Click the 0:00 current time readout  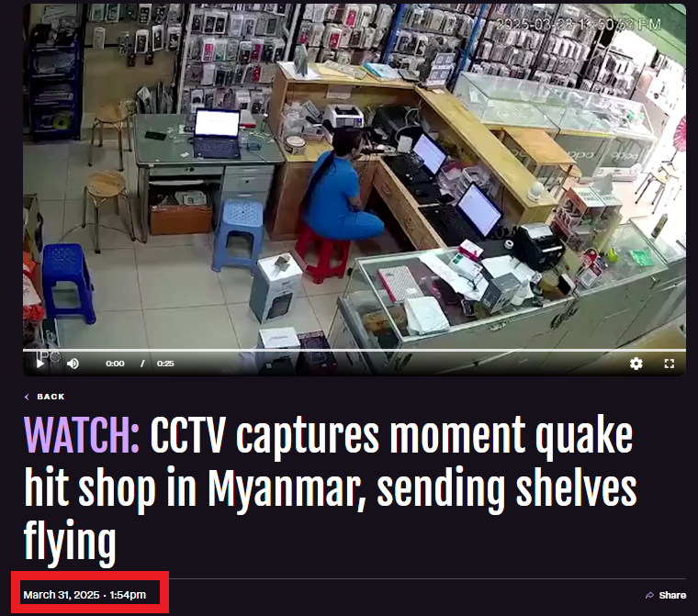tap(115, 364)
